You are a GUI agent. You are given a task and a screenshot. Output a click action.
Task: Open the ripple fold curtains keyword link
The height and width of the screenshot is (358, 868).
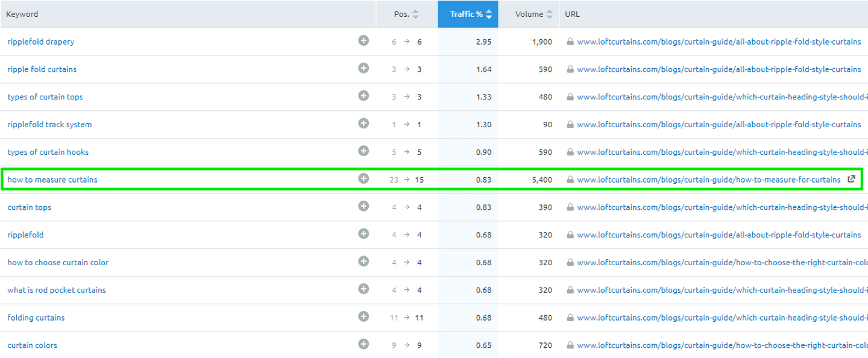42,69
